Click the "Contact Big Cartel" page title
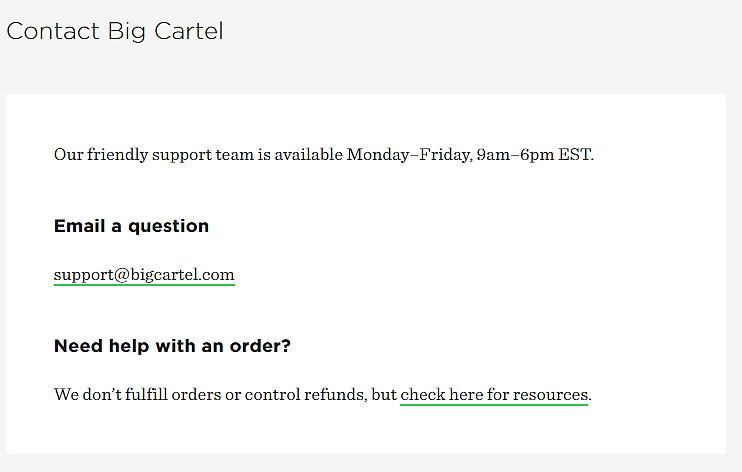Image resolution: width=742 pixels, height=472 pixels. click(x=115, y=32)
